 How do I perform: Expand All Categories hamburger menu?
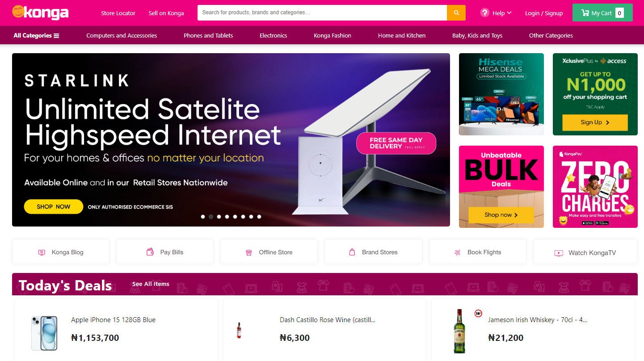[36, 35]
